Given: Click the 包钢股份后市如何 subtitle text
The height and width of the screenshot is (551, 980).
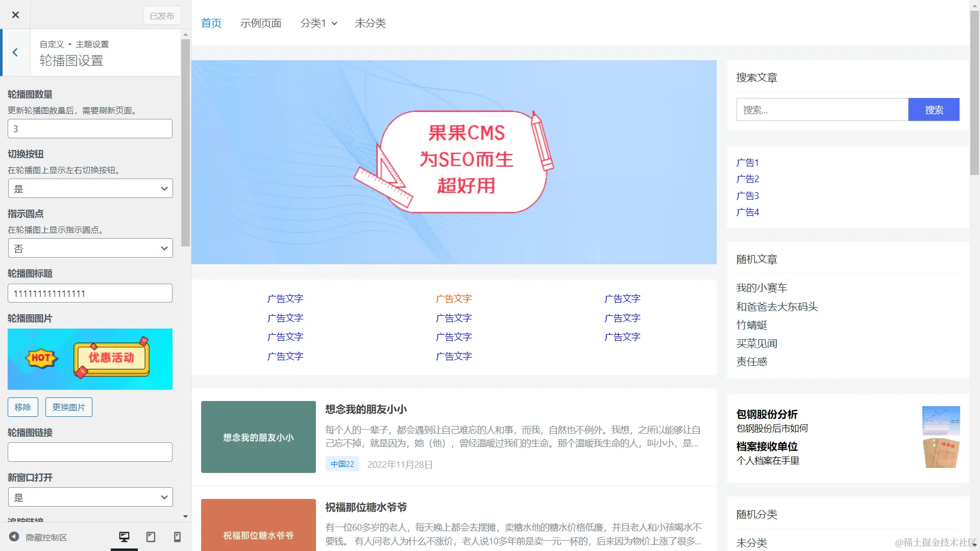Looking at the screenshot, I should [772, 429].
